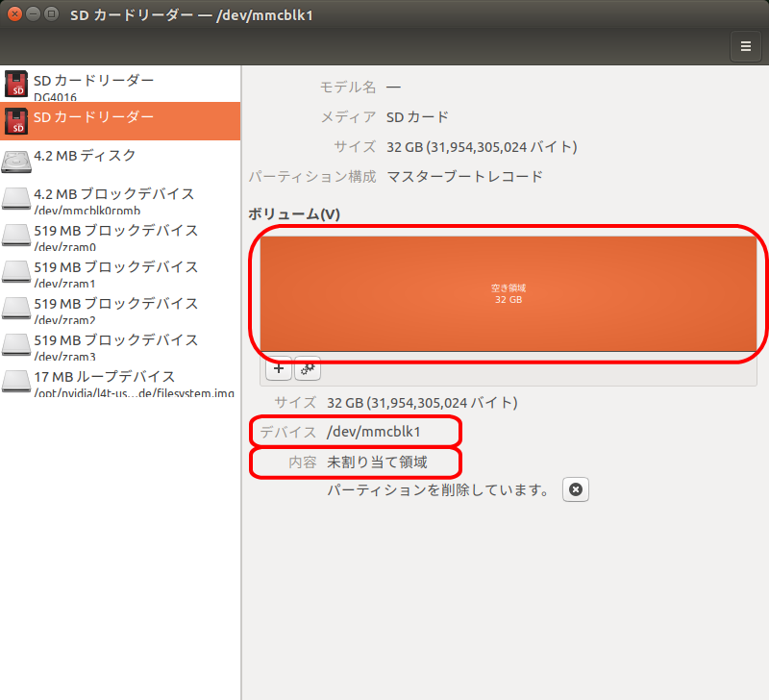The height and width of the screenshot is (700, 769).
Task: Click the /dev/zram0 device icon
Action: (x=16, y=236)
